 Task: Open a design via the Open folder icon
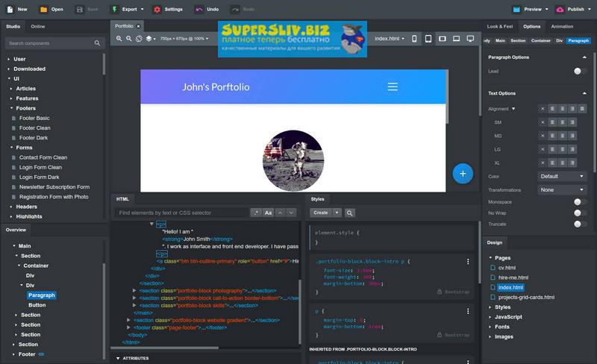point(44,10)
